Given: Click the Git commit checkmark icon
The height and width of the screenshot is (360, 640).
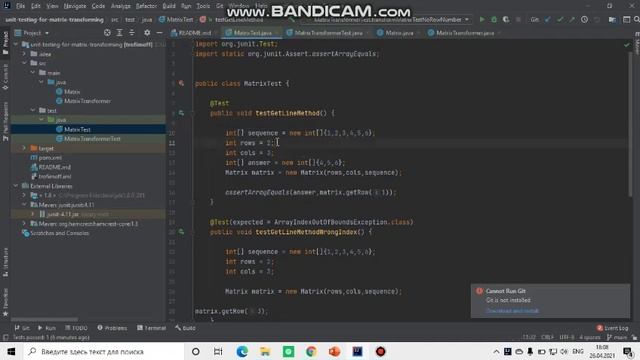Looking at the screenshot, I should coord(560,20).
